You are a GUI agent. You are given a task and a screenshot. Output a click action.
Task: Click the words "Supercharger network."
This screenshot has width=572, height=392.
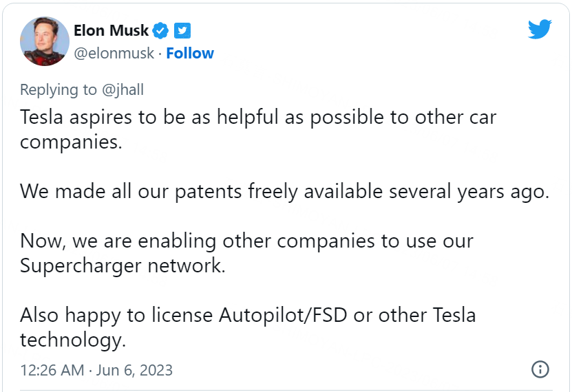point(123,265)
